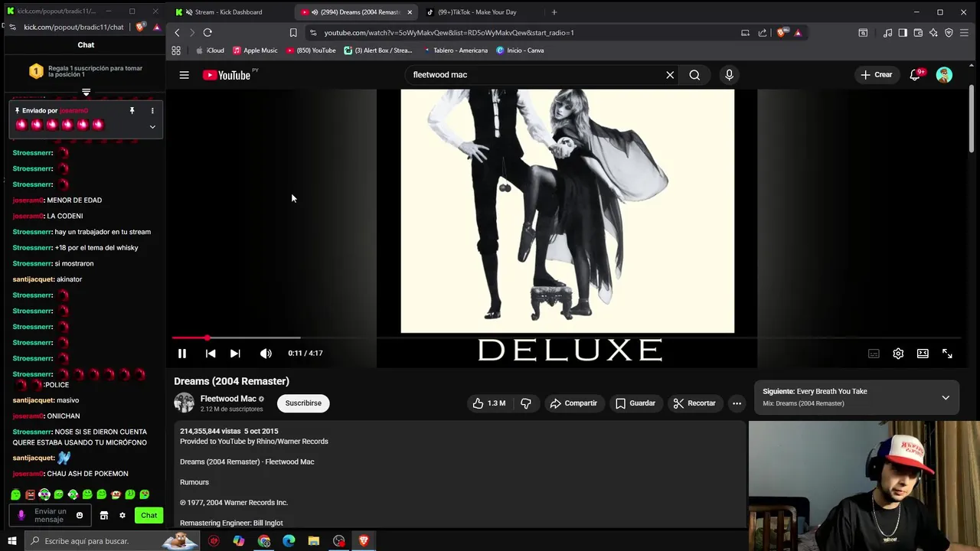Click the Fleetwood Mac channel avatar
The image size is (980, 551).
coord(185,403)
